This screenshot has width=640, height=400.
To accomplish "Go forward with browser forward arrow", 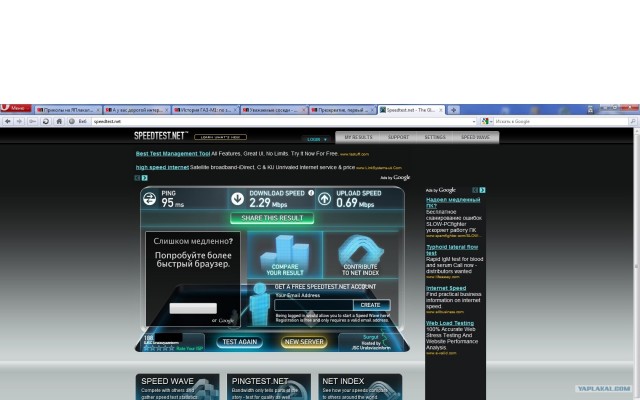I will [x=20, y=121].
